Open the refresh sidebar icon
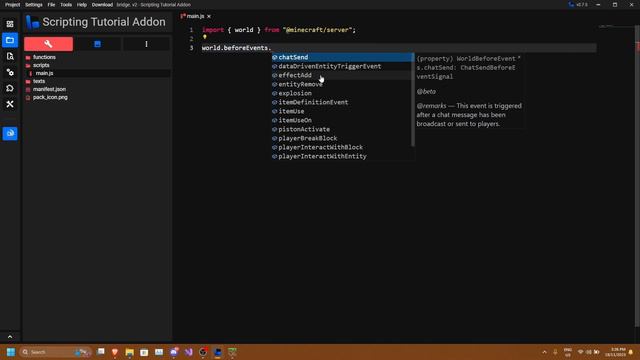The height and width of the screenshot is (360, 640). point(10,88)
